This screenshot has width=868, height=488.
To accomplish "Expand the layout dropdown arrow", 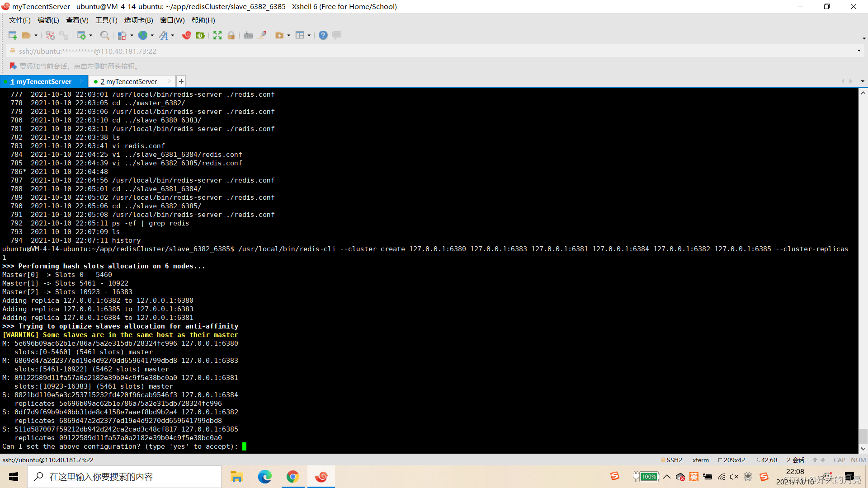I will 309,35.
